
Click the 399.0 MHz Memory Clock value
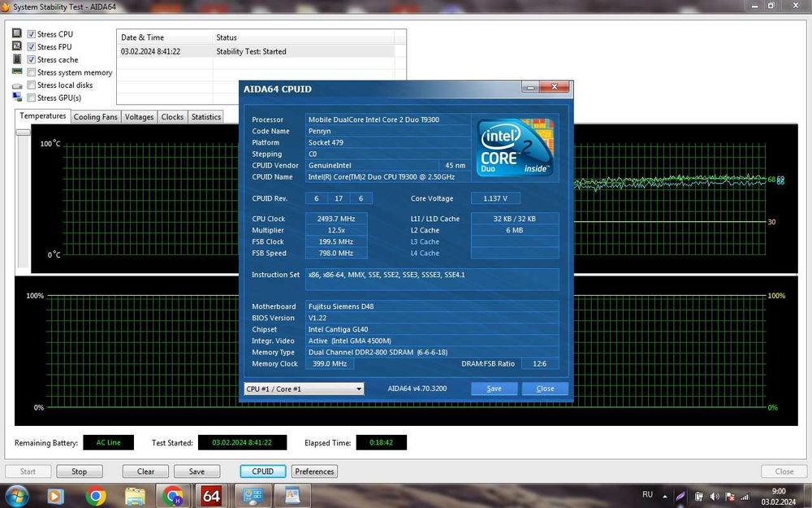(x=330, y=364)
